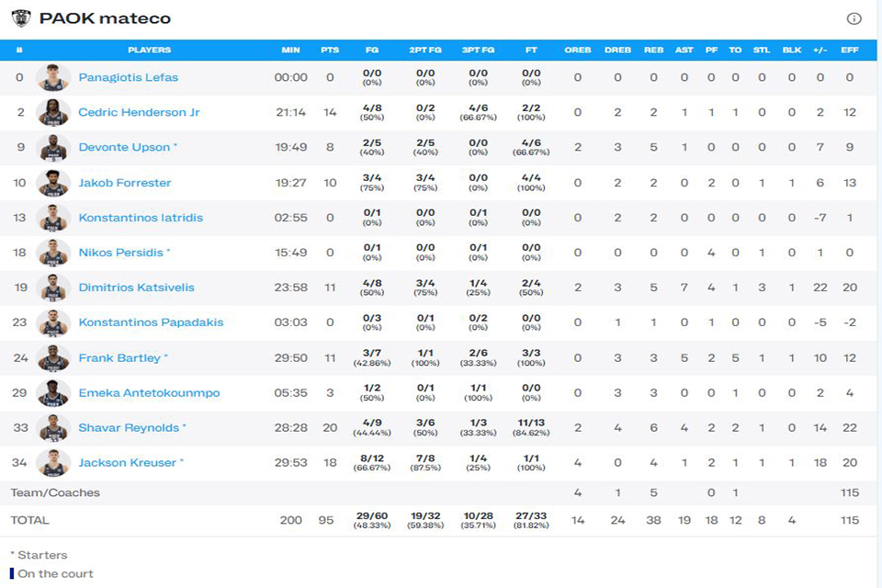Click the 3PT FG column header
The image size is (882, 588).
(478, 51)
